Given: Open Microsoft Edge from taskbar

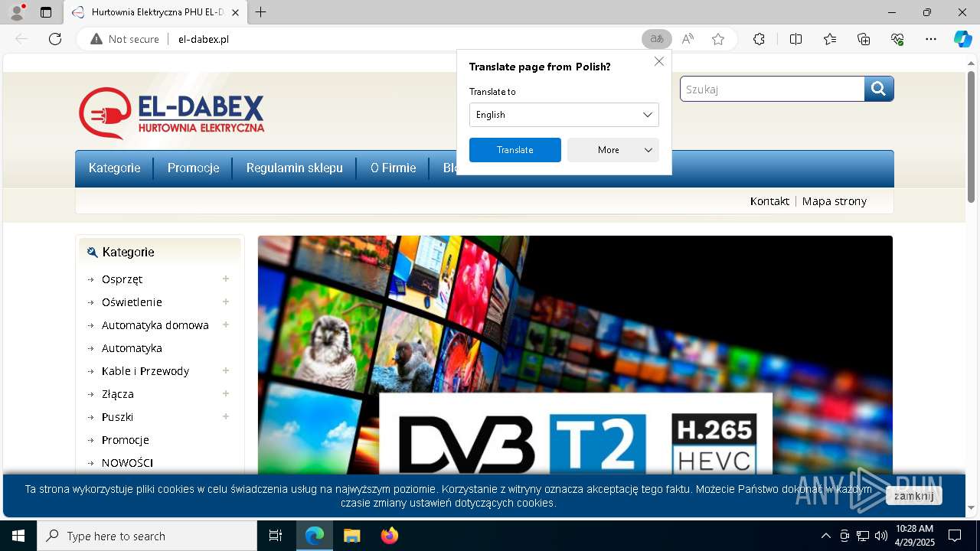Looking at the screenshot, I should click(315, 536).
